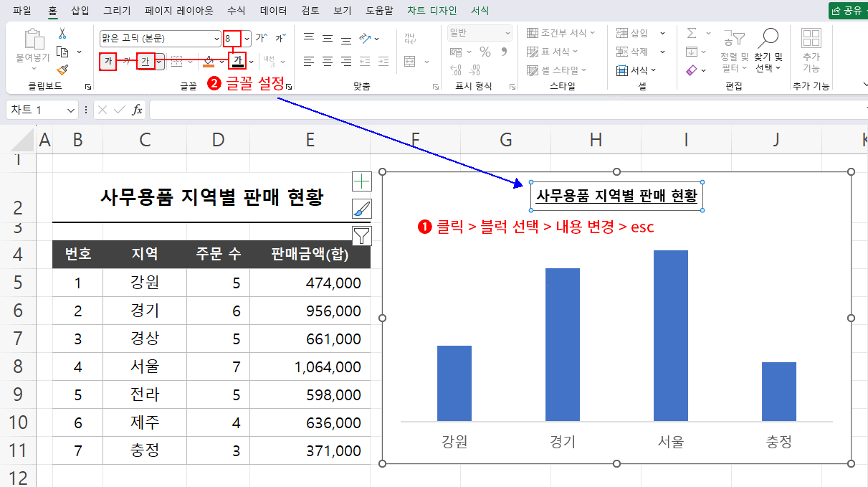Click the Copy icon in clipboard group
Viewport: 868px width, 487px height.
[x=62, y=52]
